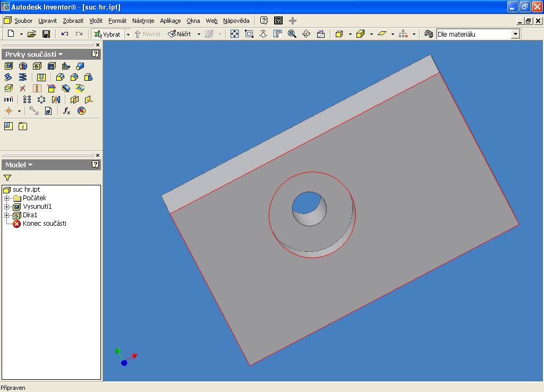This screenshot has height=392, width=544.
Task: Open the Nástroje menu
Action: tap(143, 21)
